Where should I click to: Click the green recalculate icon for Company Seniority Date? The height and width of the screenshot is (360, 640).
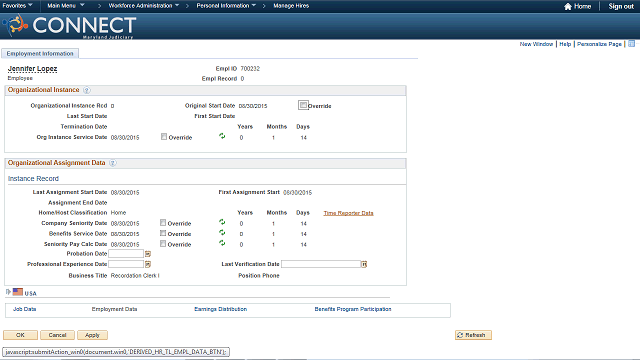[x=222, y=222]
